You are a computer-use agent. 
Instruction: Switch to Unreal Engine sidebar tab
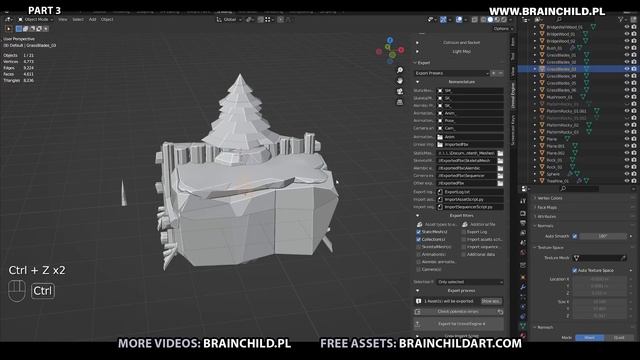513,96
